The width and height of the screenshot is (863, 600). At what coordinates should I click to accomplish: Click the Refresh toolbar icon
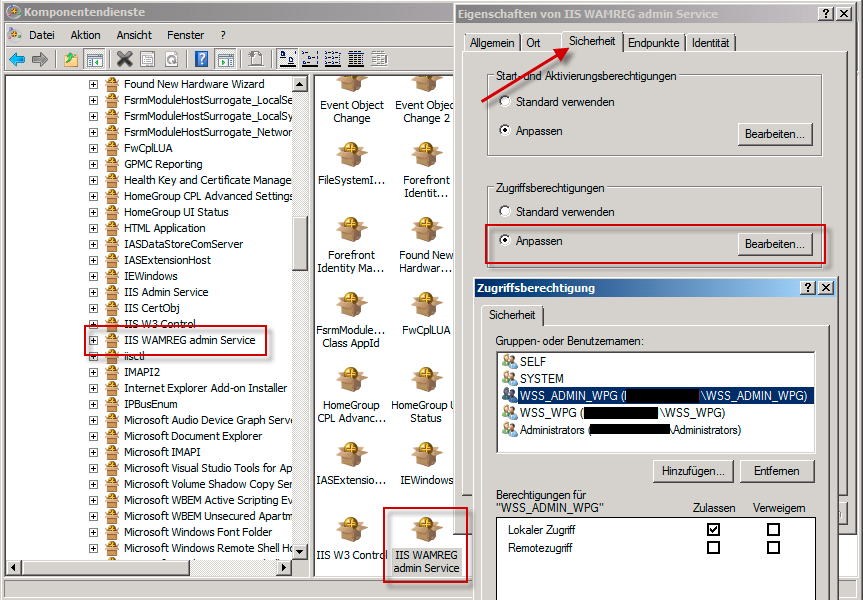coord(172,59)
